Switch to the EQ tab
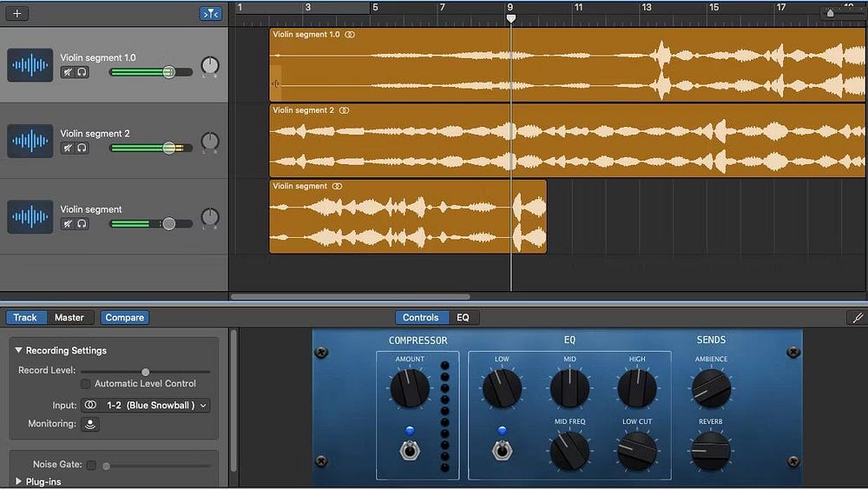Screen dimensions: 868x489 [x=463, y=318]
